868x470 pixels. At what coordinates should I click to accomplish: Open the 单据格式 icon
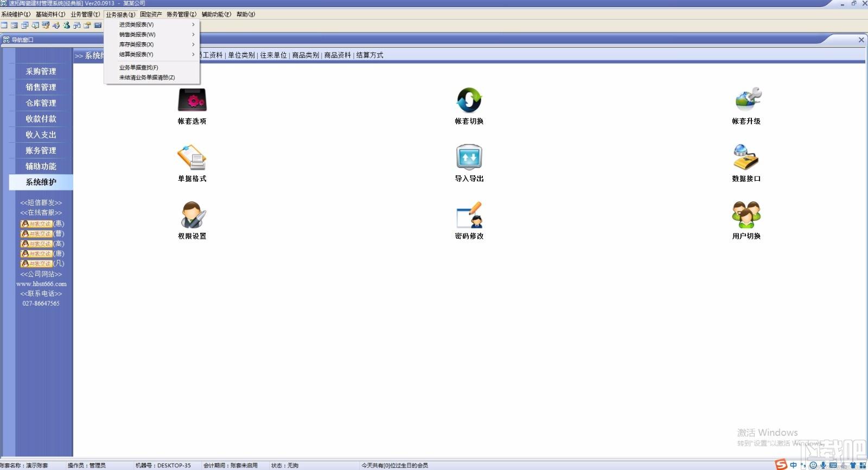click(192, 158)
